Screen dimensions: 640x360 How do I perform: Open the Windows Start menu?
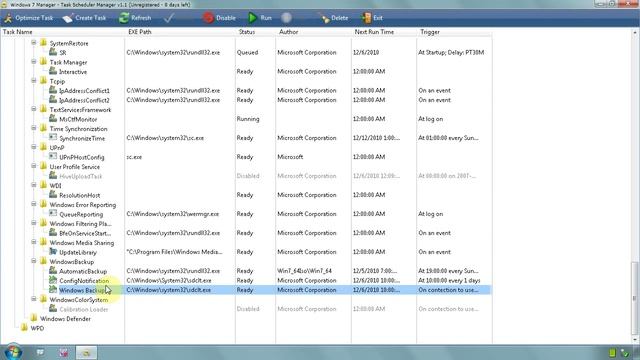point(13,352)
